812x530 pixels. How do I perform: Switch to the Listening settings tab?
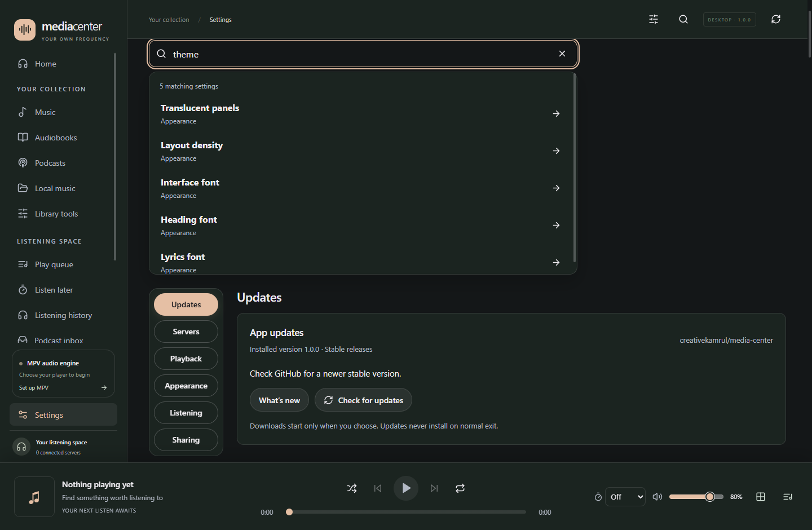(x=186, y=413)
